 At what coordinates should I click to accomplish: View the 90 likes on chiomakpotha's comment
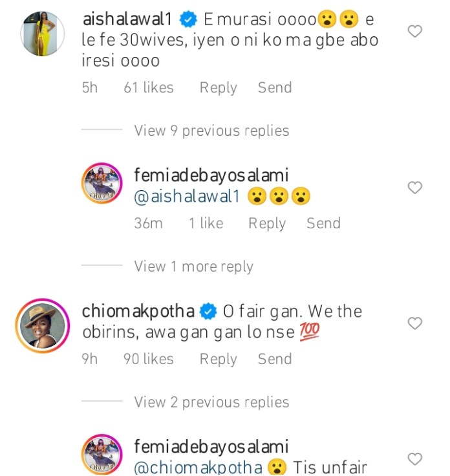point(149,359)
